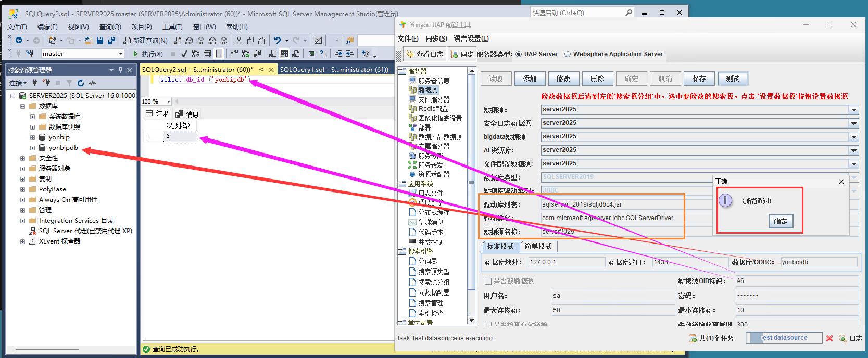This screenshot has height=358, width=868.
Task: Click the test datasource progress bar
Action: pos(784,338)
